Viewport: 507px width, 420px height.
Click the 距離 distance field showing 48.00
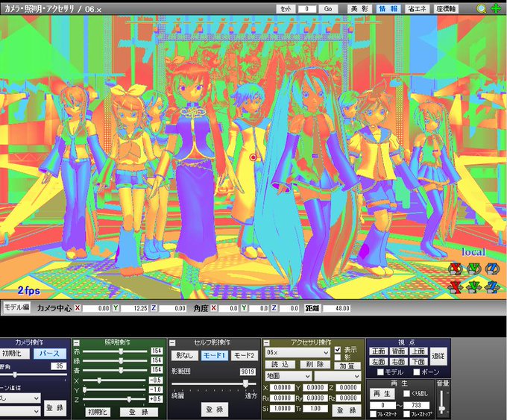336,308
